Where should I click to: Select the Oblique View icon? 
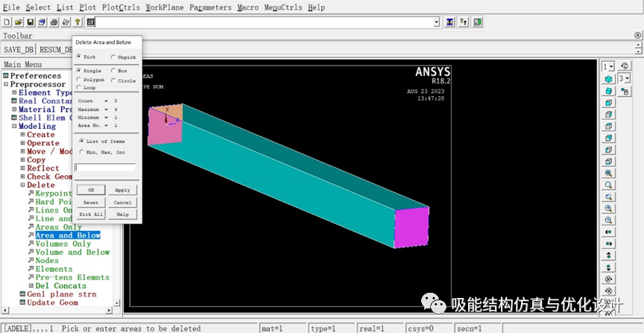[609, 91]
